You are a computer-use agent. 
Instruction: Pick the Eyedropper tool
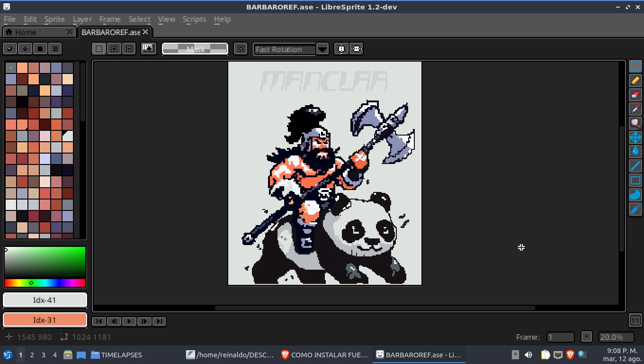[x=635, y=109]
